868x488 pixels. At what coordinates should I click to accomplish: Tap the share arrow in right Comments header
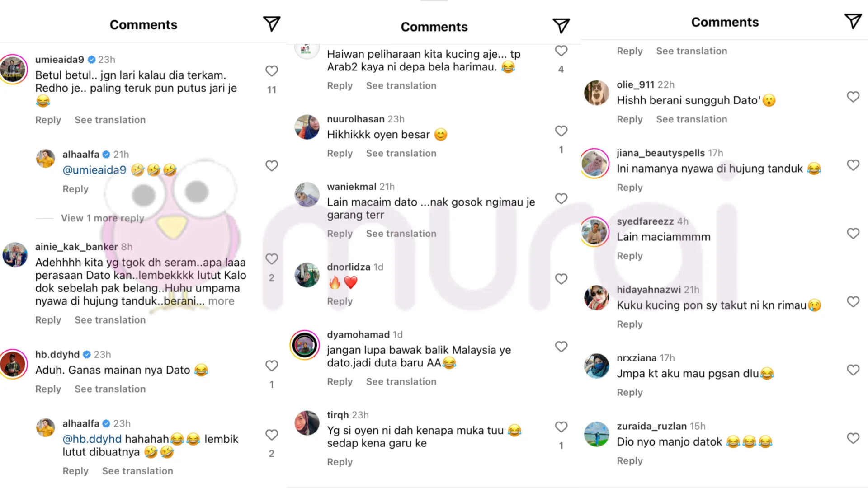pyautogui.click(x=853, y=21)
